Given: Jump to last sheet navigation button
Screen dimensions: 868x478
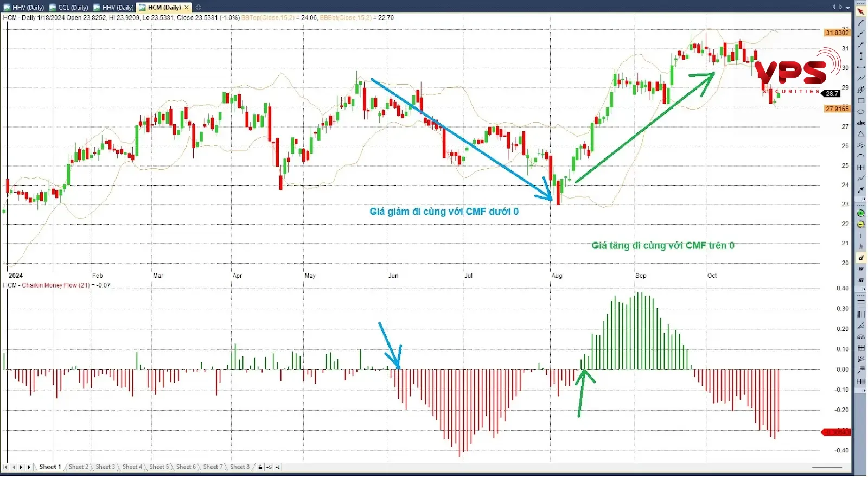Looking at the screenshot, I should pos(29,467).
